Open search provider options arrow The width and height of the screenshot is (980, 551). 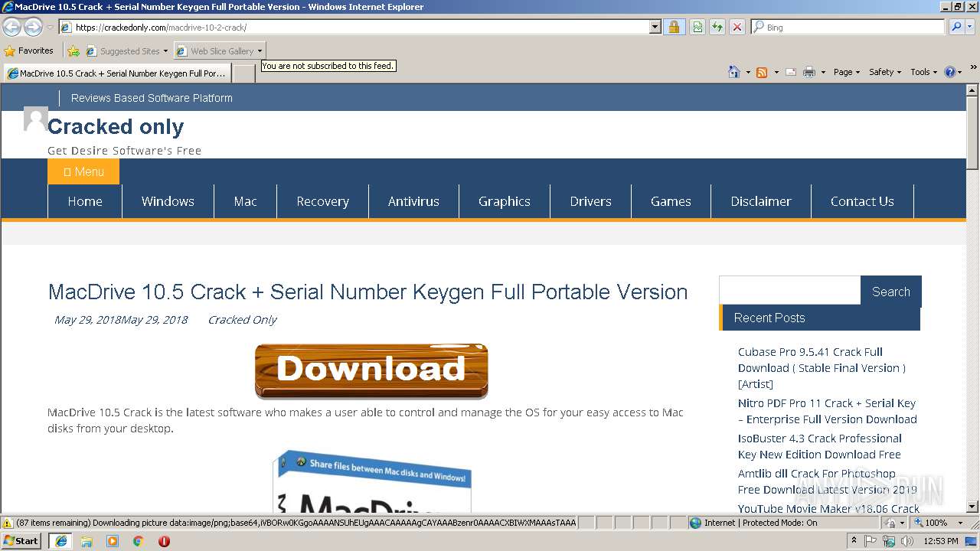tap(970, 27)
